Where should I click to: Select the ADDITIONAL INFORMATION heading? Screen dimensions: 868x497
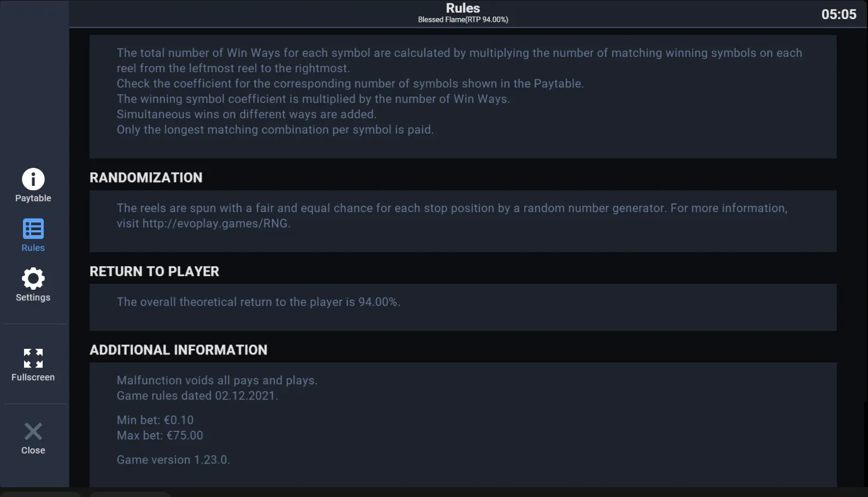click(x=178, y=350)
